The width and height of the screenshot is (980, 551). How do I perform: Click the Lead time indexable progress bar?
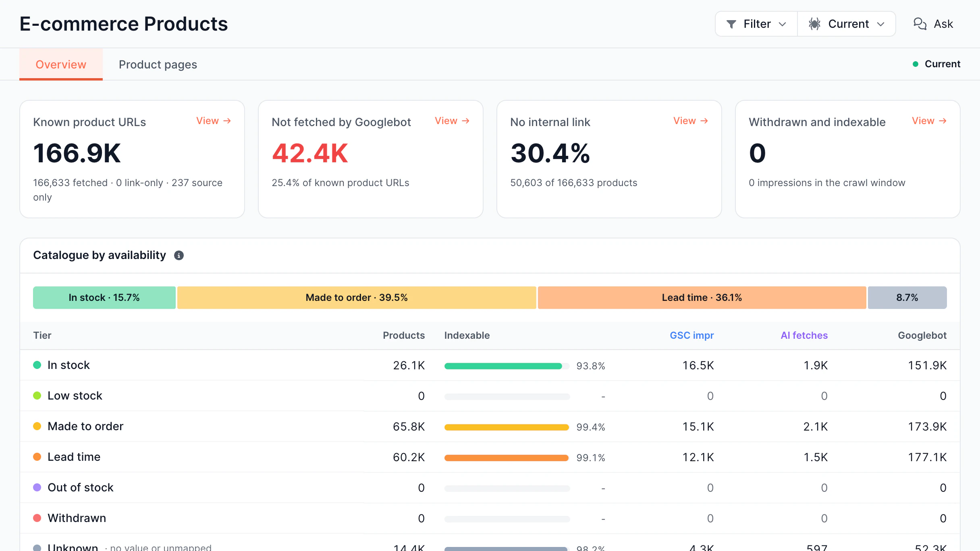pos(507,458)
